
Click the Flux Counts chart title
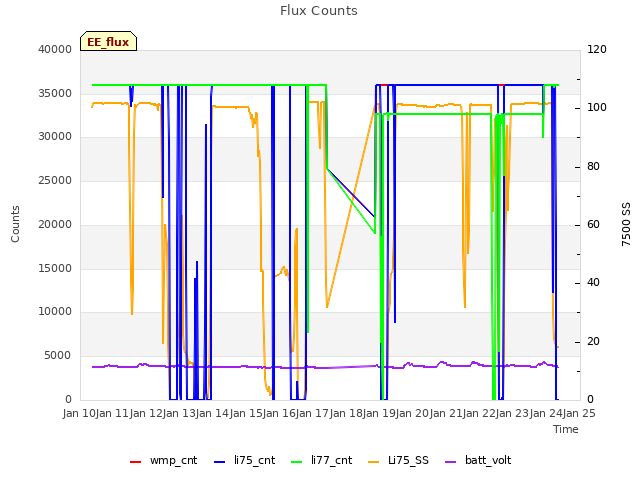319,10
